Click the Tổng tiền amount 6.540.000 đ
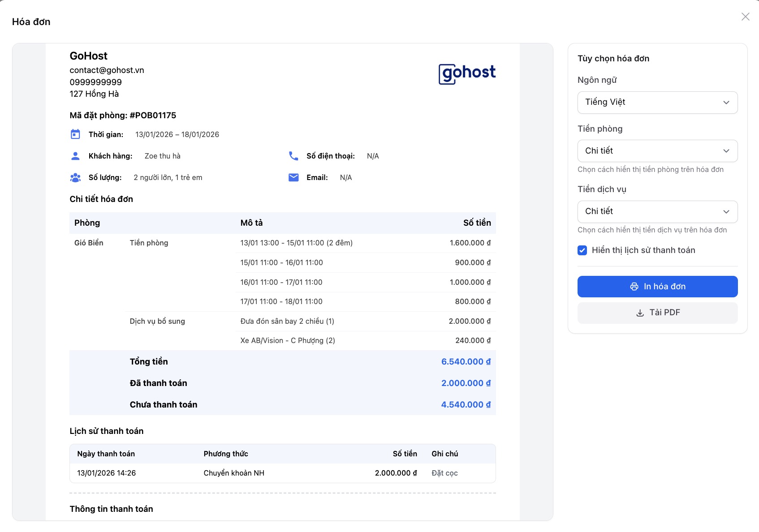Screen dimensions: 759x532 tap(466, 362)
